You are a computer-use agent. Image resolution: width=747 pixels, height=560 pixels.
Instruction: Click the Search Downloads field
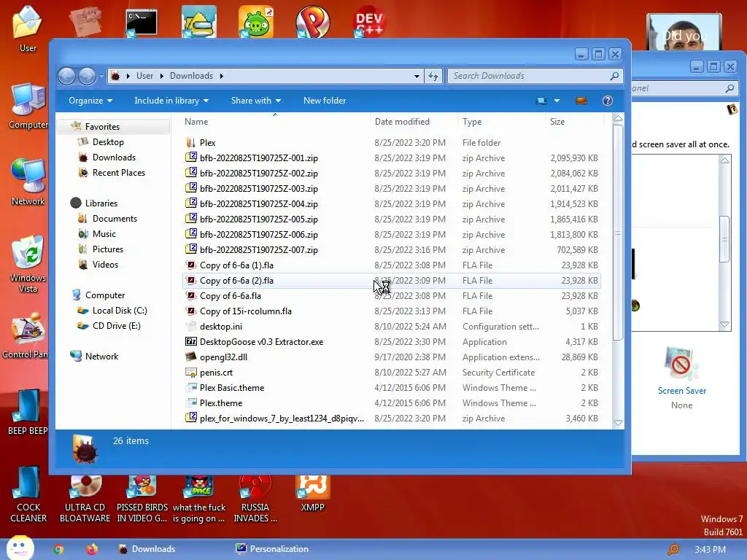[x=535, y=76]
